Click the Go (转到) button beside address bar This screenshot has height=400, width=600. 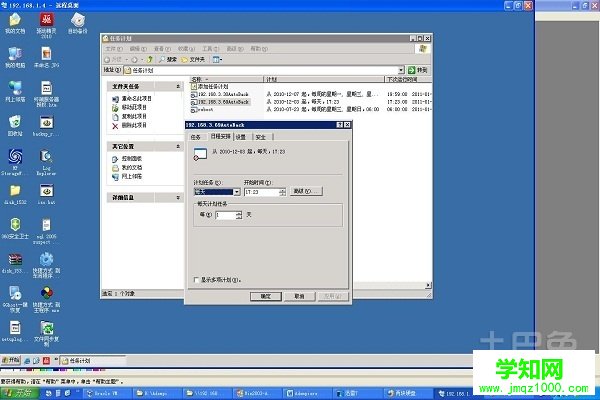click(417, 70)
